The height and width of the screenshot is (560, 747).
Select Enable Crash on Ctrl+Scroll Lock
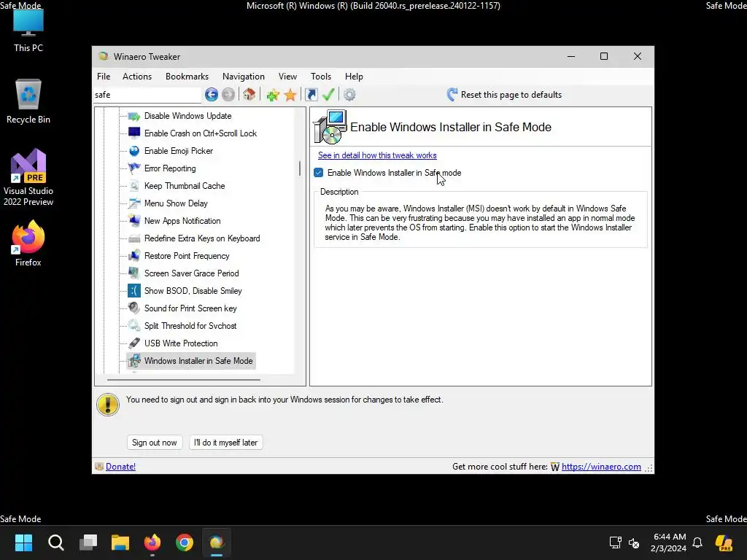201,133
